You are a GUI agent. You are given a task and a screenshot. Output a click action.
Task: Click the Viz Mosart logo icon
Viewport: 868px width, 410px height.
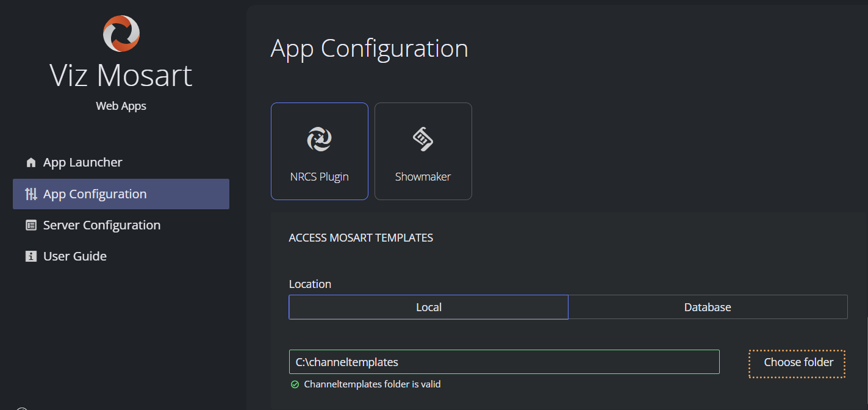(121, 34)
